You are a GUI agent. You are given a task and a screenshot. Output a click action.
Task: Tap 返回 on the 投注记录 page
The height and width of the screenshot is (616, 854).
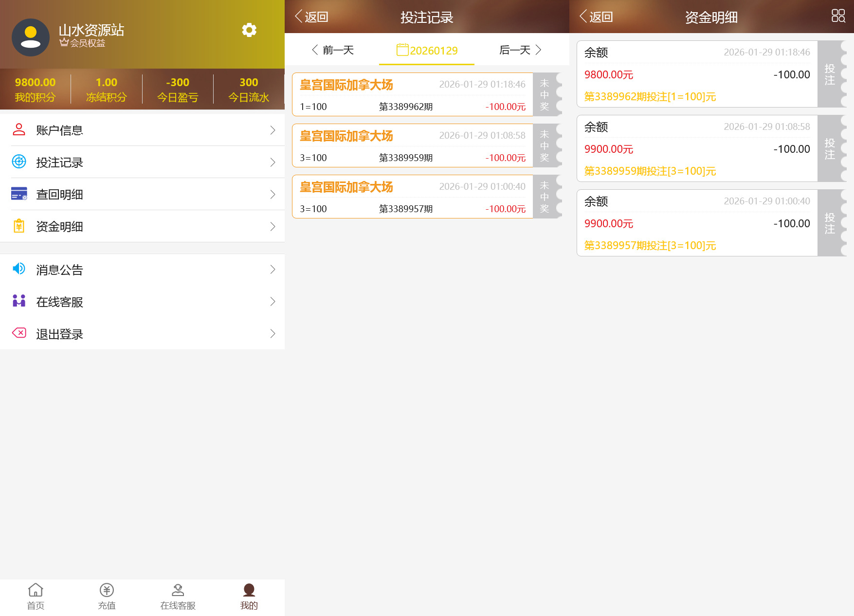[x=310, y=16]
